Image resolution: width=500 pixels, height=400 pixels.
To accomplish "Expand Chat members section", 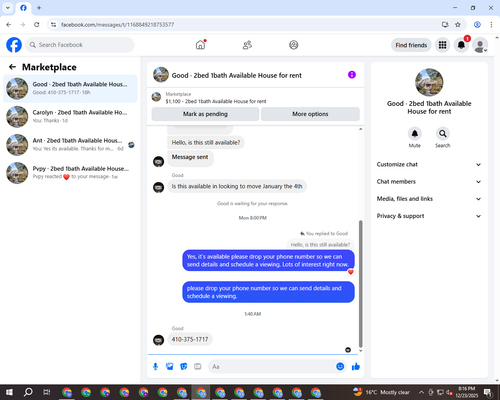I will (x=429, y=182).
